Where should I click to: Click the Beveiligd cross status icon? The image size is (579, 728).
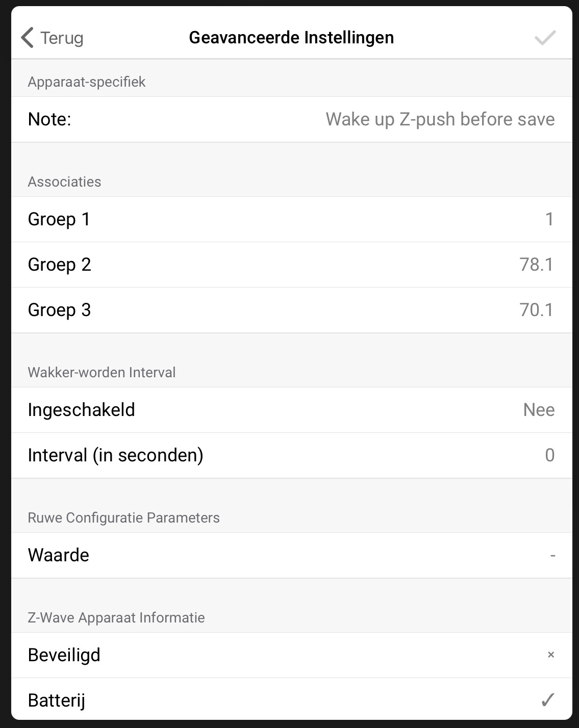(x=550, y=655)
